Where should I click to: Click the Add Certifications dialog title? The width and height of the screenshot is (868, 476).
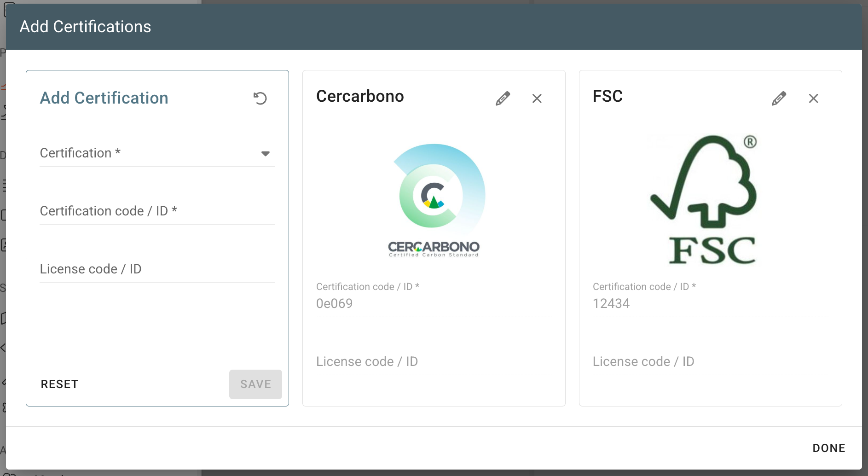85,27
